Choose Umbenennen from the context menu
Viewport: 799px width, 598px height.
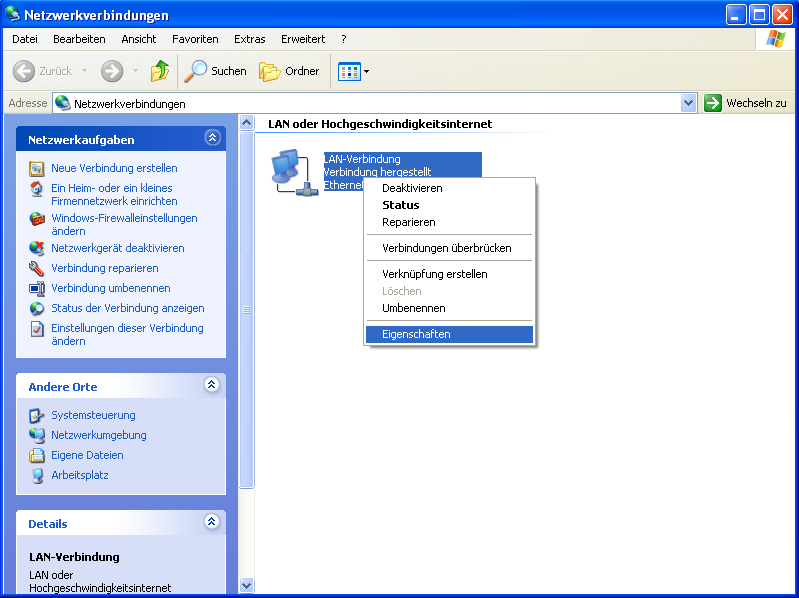click(x=449, y=308)
